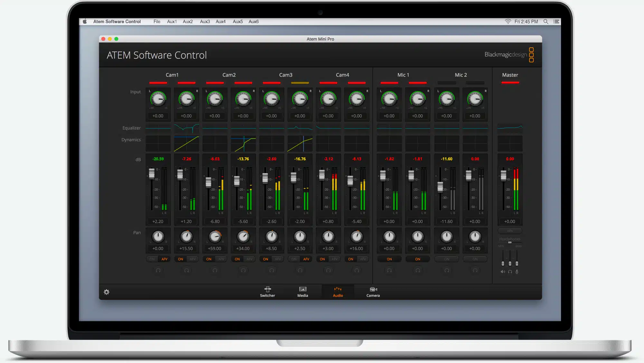Click Cam1 left input gain value field
Screen dimensions: 644x363
(x=158, y=116)
